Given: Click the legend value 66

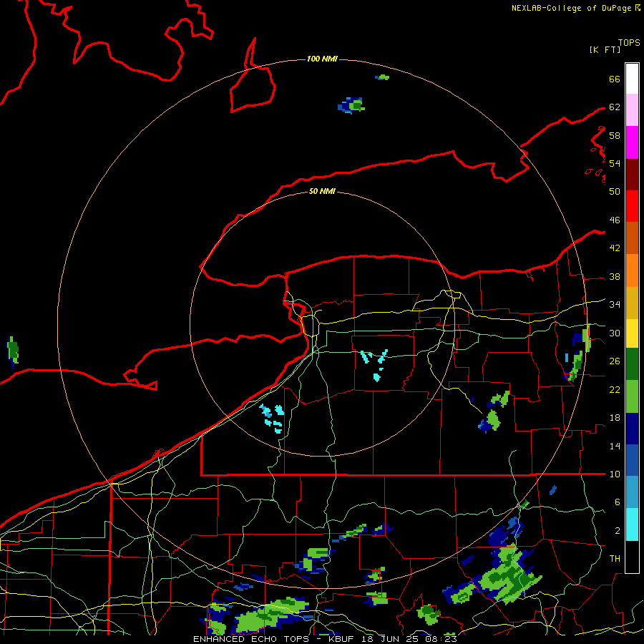Looking at the screenshot, I should click(615, 79).
